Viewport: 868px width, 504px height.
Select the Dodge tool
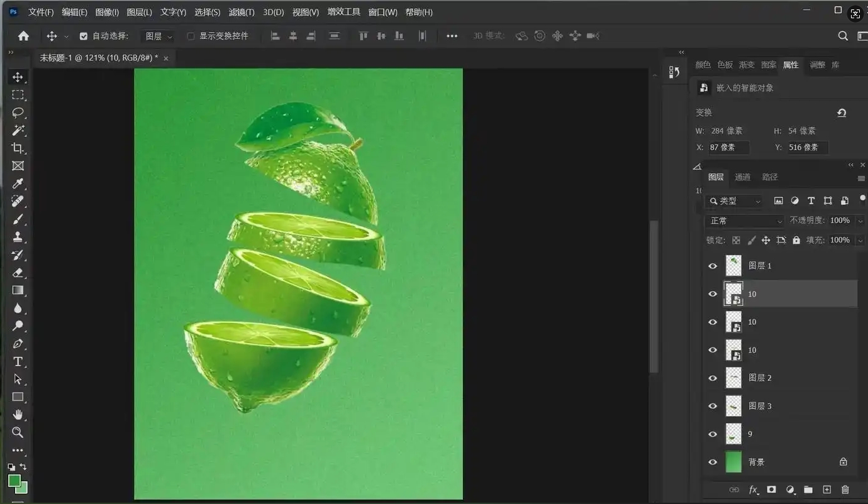18,326
